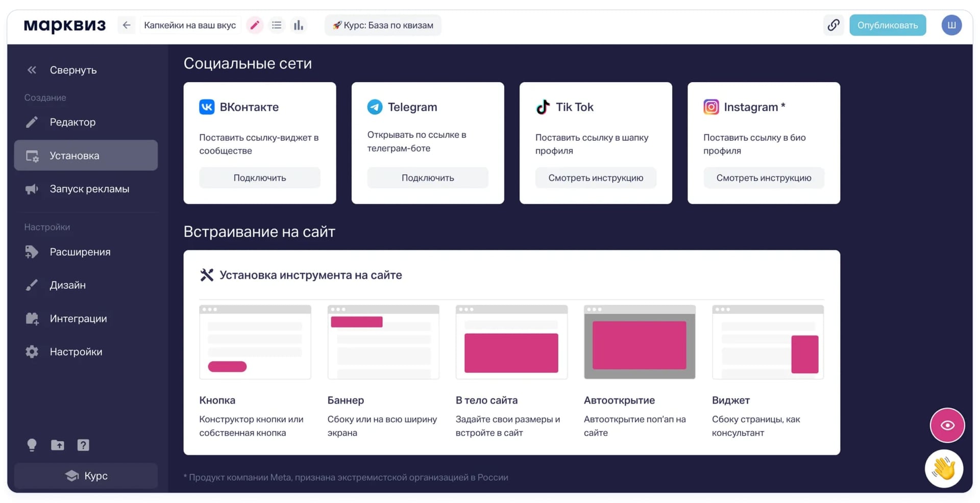Click the Опубликовать button

[888, 25]
